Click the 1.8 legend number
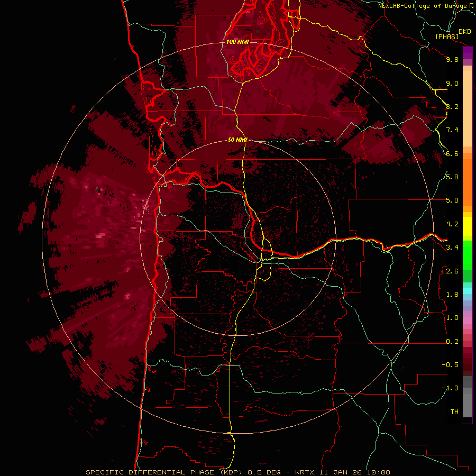Image resolution: width=476 pixels, height=476 pixels. coord(452,295)
